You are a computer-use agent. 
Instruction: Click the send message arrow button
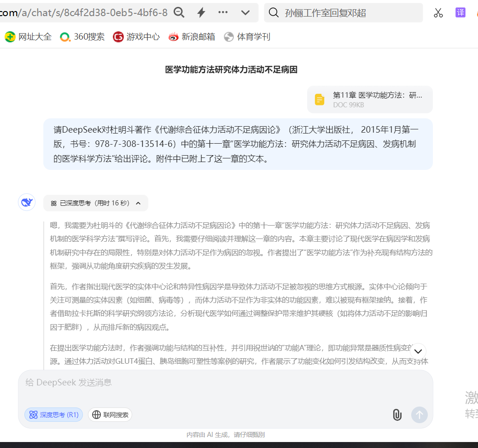[420, 415]
